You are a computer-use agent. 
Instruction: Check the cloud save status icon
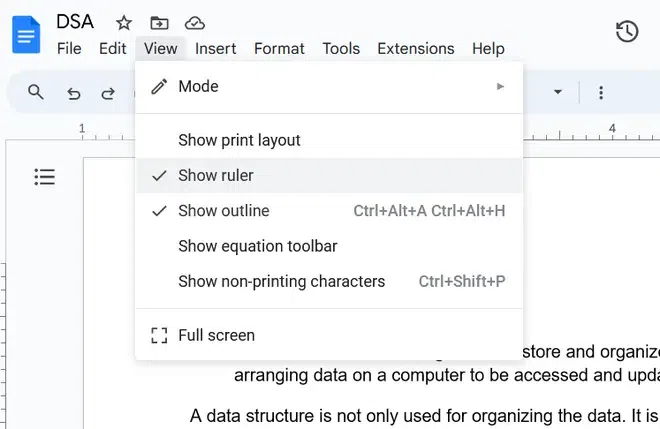(x=195, y=22)
